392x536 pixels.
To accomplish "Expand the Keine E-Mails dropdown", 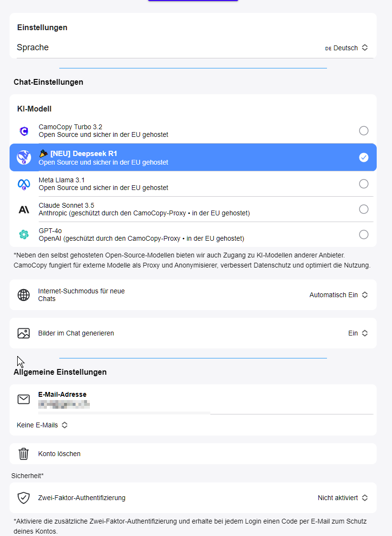I will tap(42, 425).
